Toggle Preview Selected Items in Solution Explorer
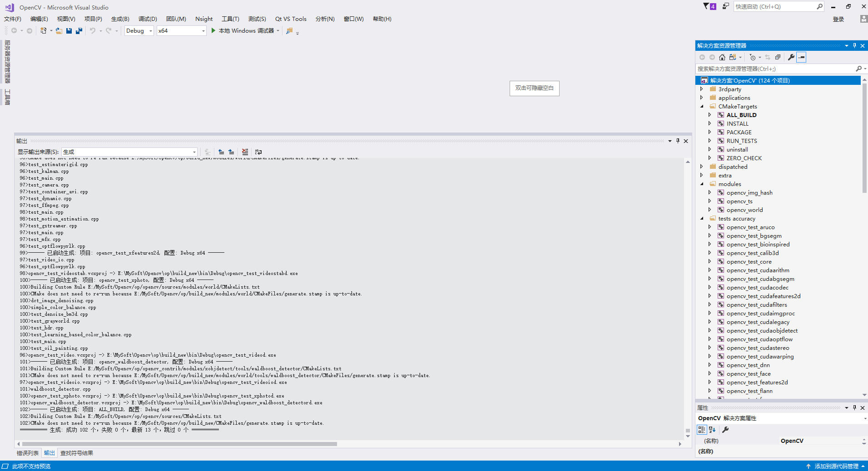The image size is (868, 471). click(x=802, y=57)
